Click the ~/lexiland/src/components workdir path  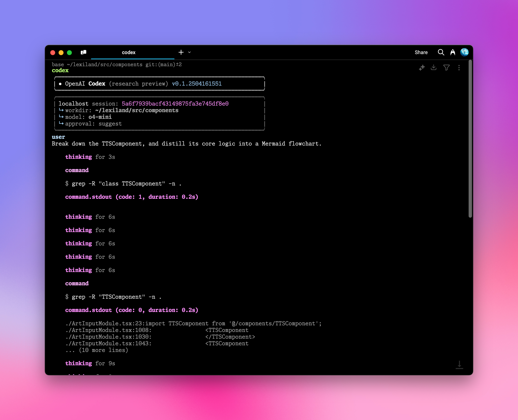tap(136, 110)
